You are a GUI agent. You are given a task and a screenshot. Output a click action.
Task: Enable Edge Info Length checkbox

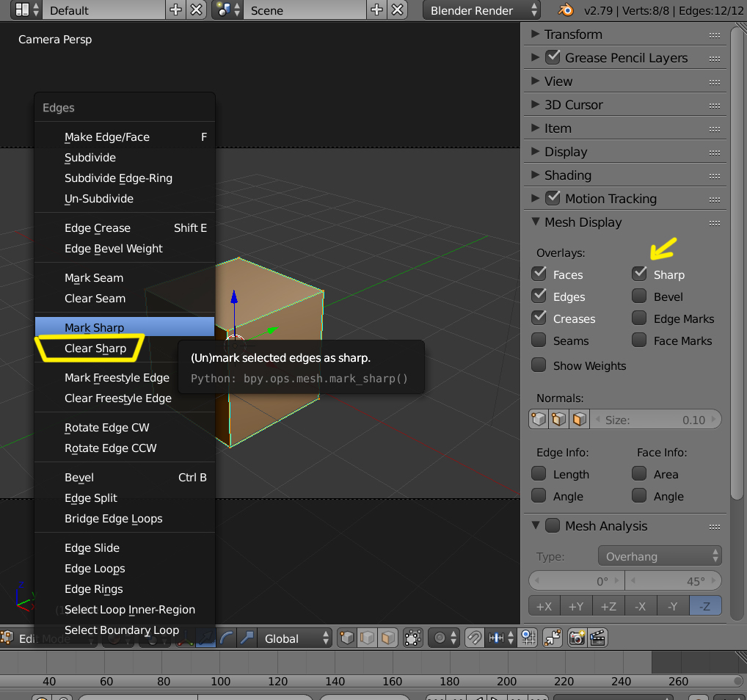point(539,474)
